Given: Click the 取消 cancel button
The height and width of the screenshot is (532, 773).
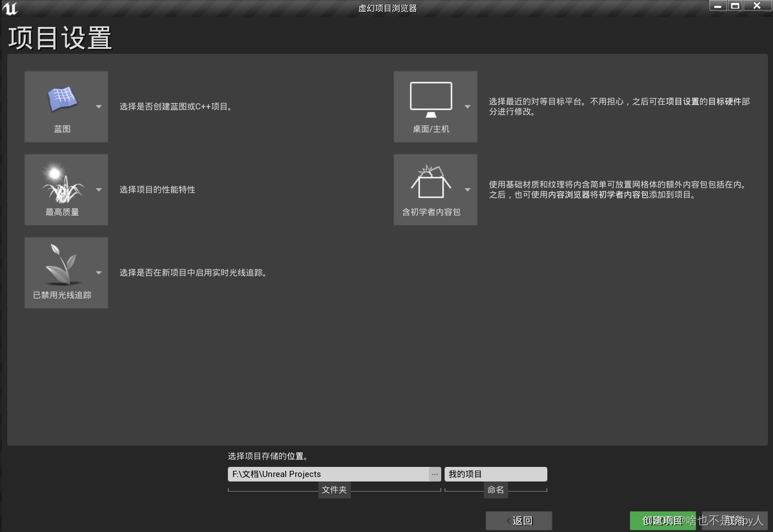Looking at the screenshot, I should coord(734,521).
